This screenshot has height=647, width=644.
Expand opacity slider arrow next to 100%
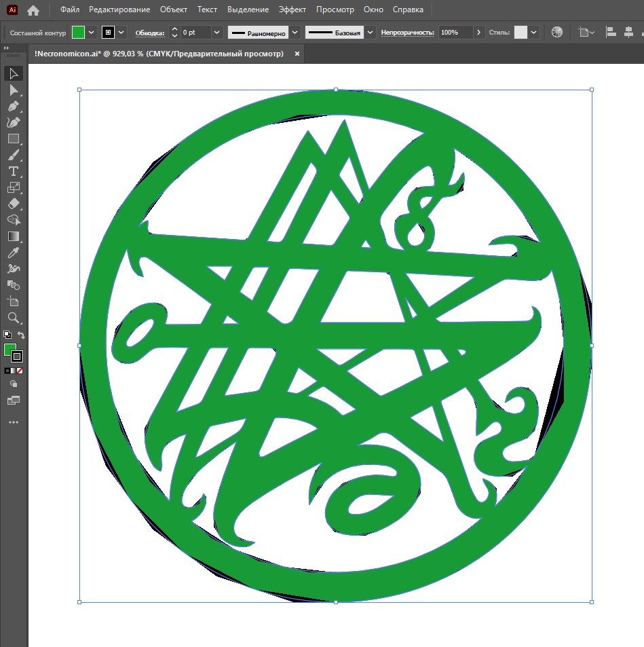pyautogui.click(x=478, y=32)
